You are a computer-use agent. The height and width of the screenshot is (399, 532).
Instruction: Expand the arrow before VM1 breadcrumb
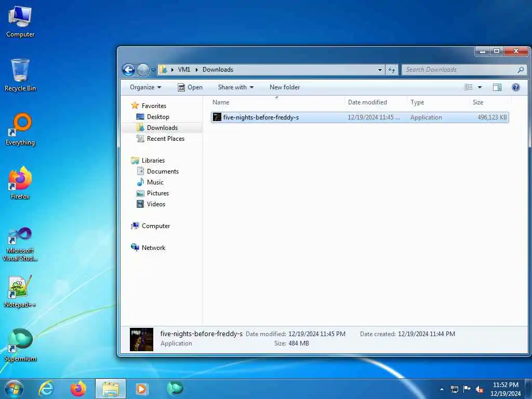pos(172,70)
